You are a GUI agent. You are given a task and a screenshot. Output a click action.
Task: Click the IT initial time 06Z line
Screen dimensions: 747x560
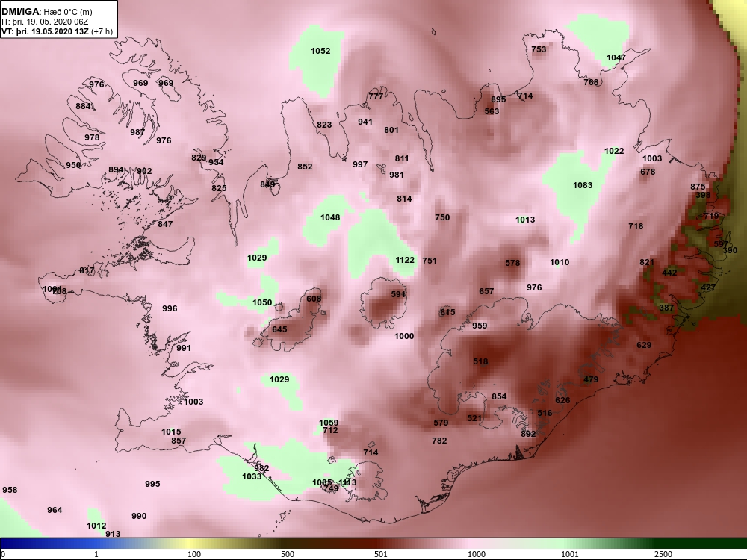(x=45, y=22)
